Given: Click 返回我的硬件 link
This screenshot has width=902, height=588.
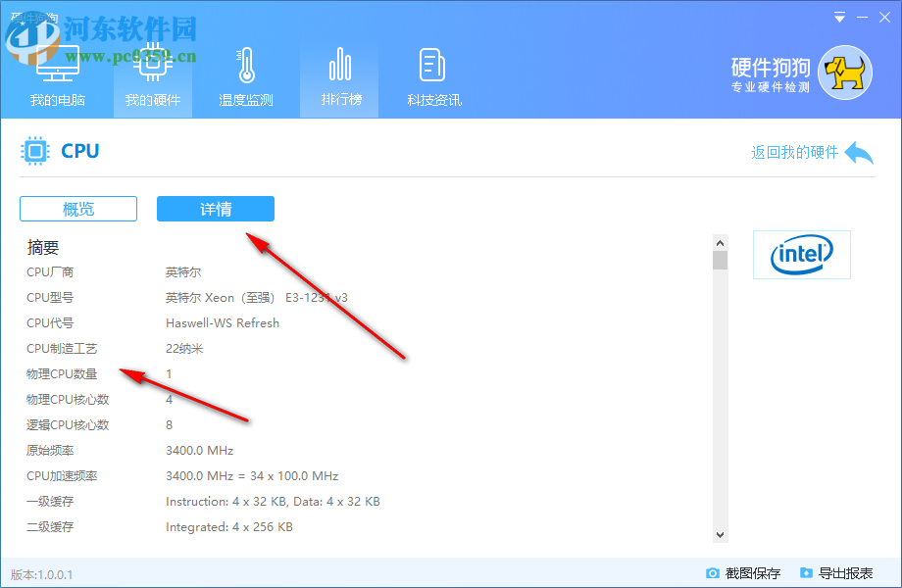Looking at the screenshot, I should pos(796,153).
